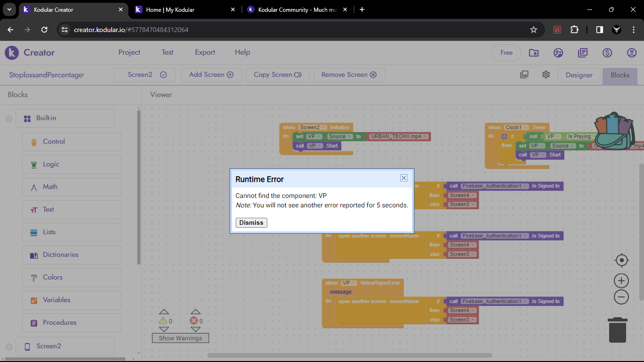
Task: Click the trash can icon
Action: coord(617,330)
